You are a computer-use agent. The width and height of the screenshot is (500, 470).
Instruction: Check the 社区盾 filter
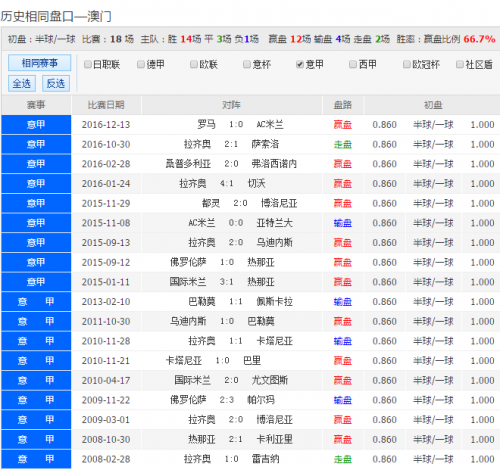tap(460, 64)
